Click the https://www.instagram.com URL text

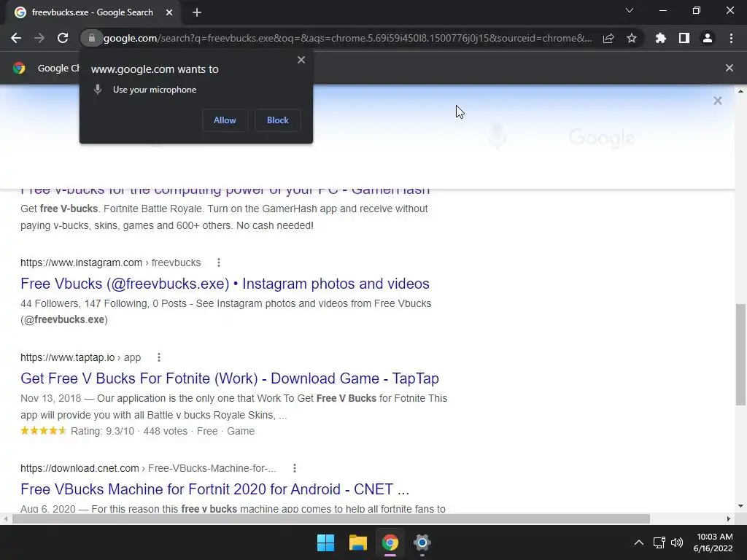[82, 262]
